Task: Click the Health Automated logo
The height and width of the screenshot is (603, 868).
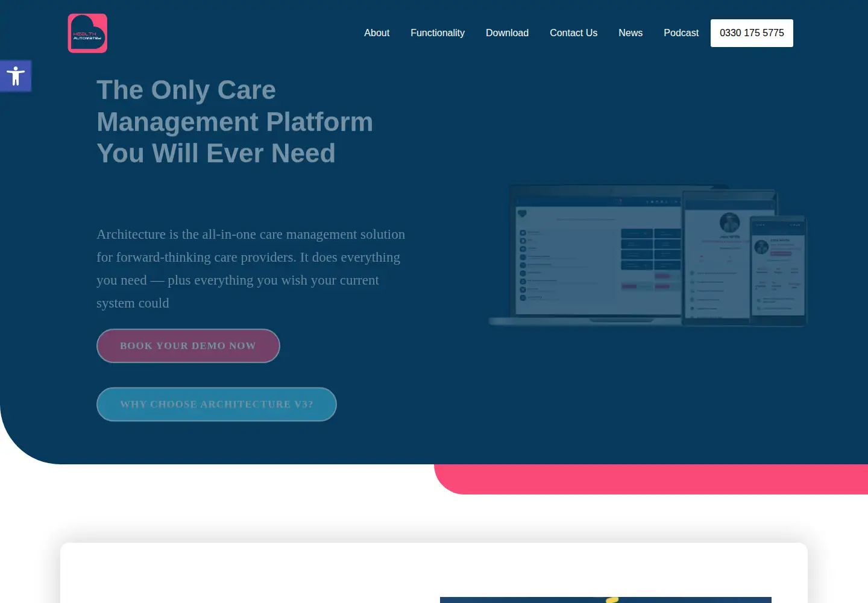Action: tap(87, 33)
